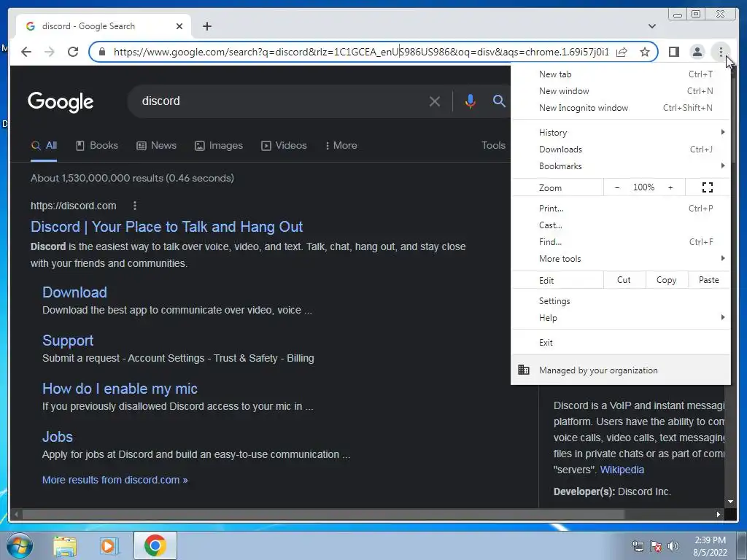Viewport: 747px width, 560px height.
Task: Click the share page icon in address bar
Action: [622, 52]
